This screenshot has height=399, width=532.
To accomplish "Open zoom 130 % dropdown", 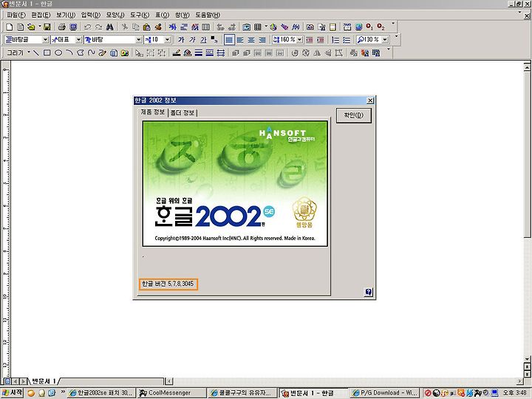I will (385, 40).
